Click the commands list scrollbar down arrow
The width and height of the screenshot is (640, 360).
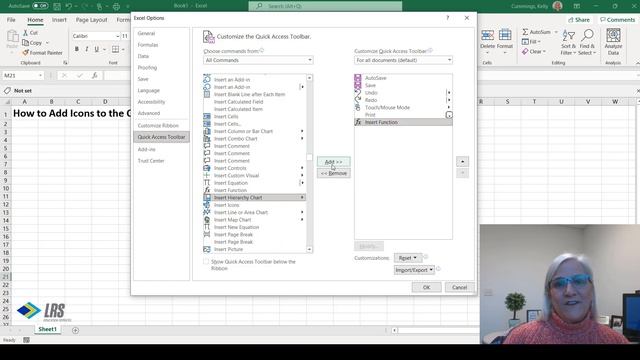tap(309, 249)
